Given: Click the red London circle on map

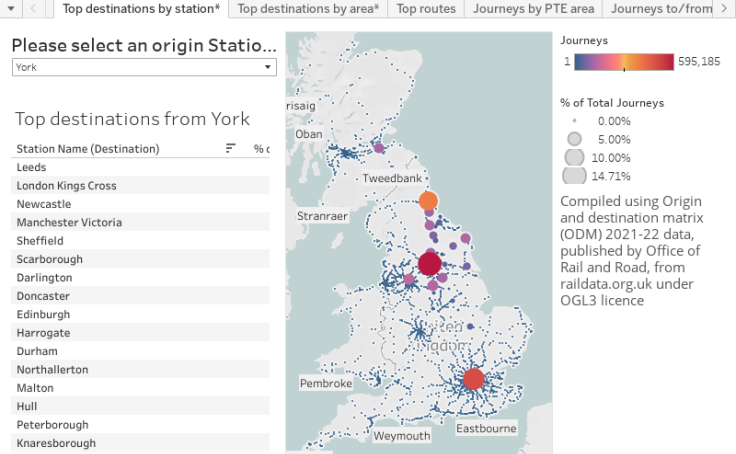Looking at the screenshot, I should (x=474, y=379).
